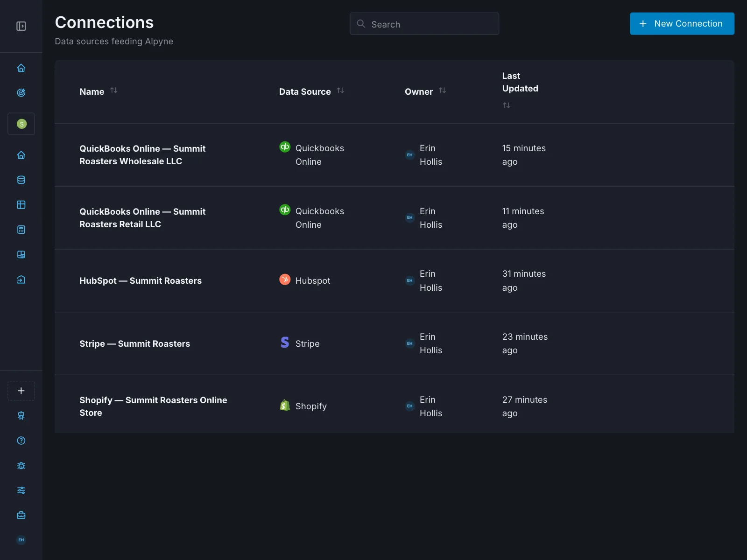
Task: Click the Quickbooks logo in the Wholesale LLC row
Action: pyautogui.click(x=285, y=147)
